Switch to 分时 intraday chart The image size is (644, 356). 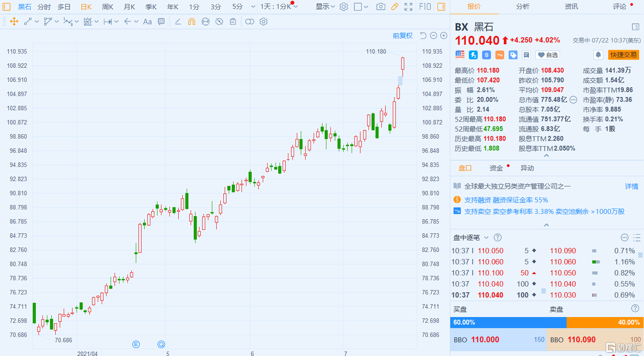[x=44, y=7]
